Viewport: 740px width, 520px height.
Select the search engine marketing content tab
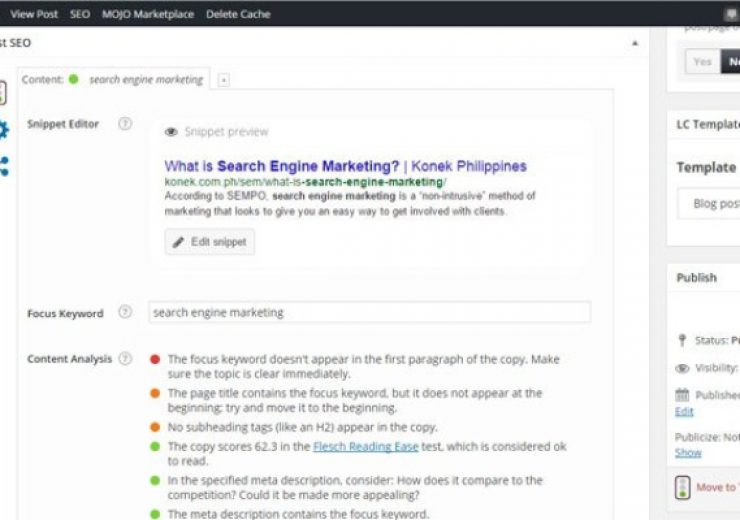pyautogui.click(x=113, y=79)
